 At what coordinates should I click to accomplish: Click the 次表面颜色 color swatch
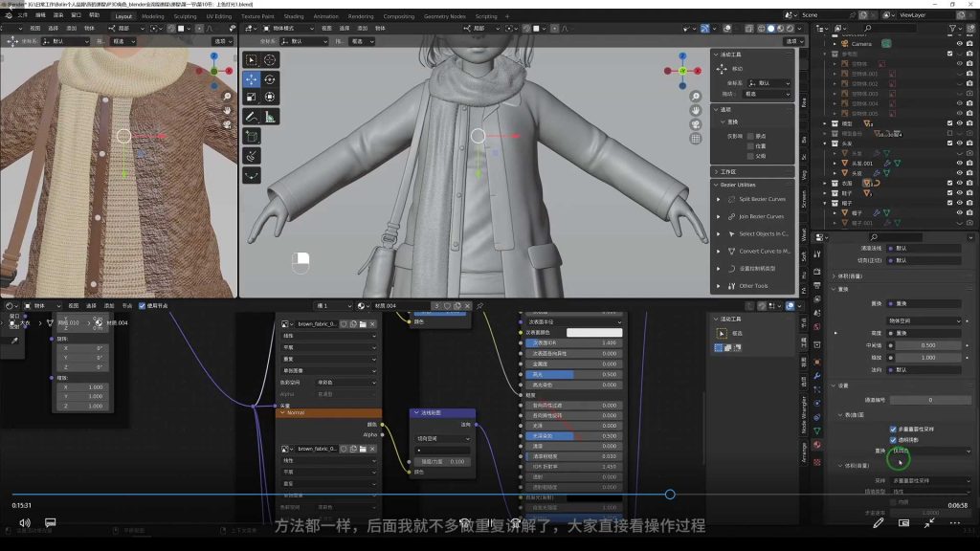[595, 333]
